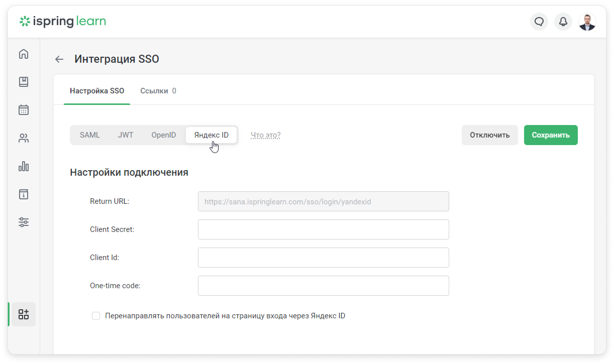Open the user profile avatar
This screenshot has width=614, height=364.
click(587, 22)
